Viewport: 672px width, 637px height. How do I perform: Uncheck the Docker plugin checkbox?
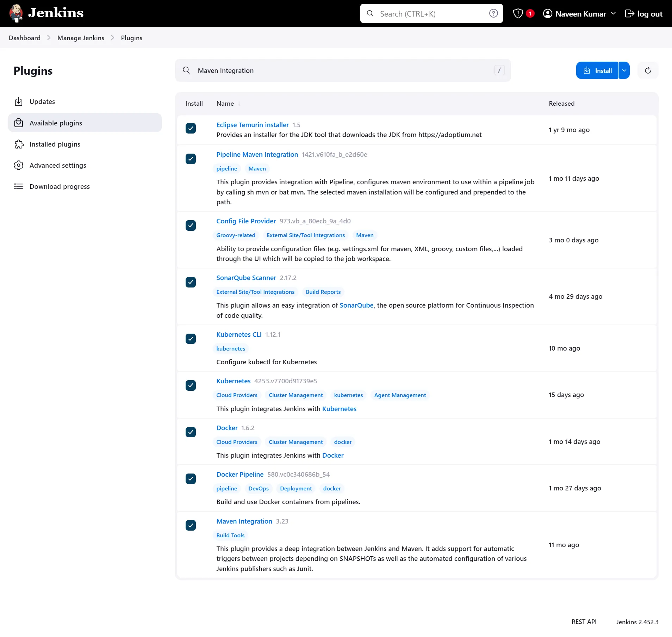pyautogui.click(x=191, y=432)
